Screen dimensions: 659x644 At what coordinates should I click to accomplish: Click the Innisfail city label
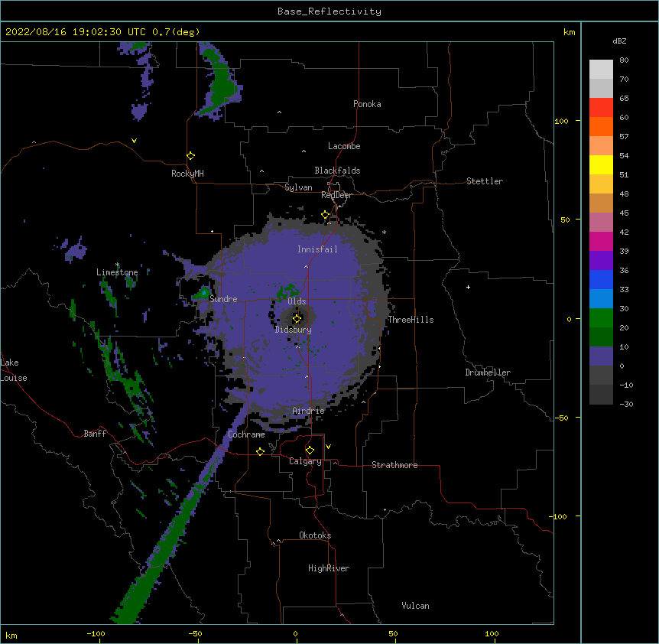(x=317, y=249)
